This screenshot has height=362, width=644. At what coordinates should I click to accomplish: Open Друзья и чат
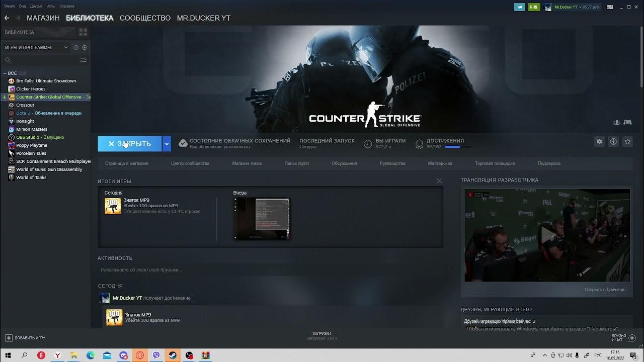coord(623,338)
